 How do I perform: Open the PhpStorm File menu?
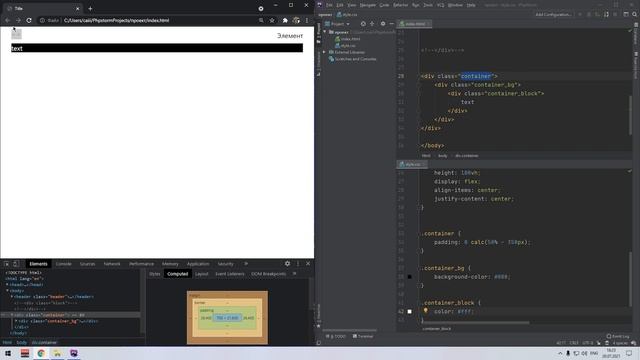[x=329, y=5]
